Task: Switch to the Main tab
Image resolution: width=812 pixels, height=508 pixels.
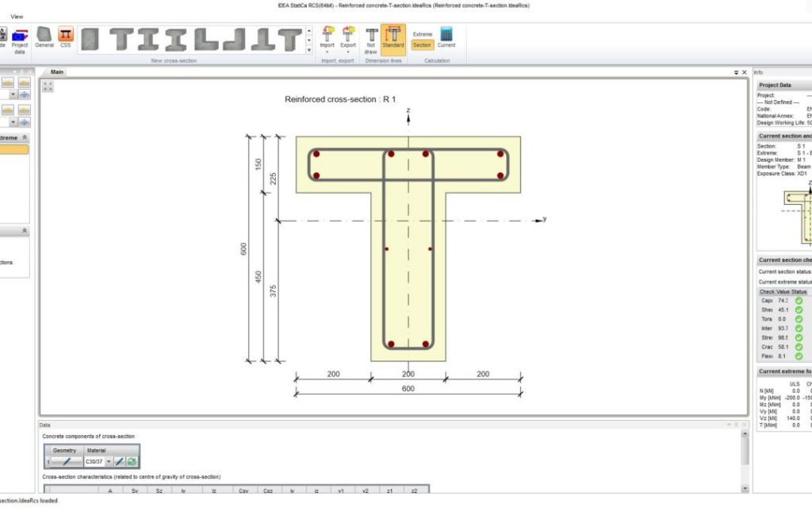Action: coord(57,72)
